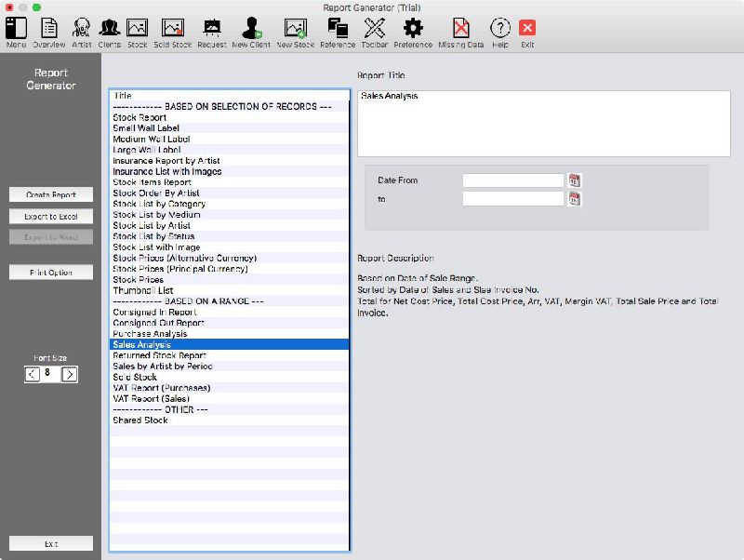This screenshot has width=744, height=560.
Task: Click the sidebar Exit button
Action: [51, 544]
